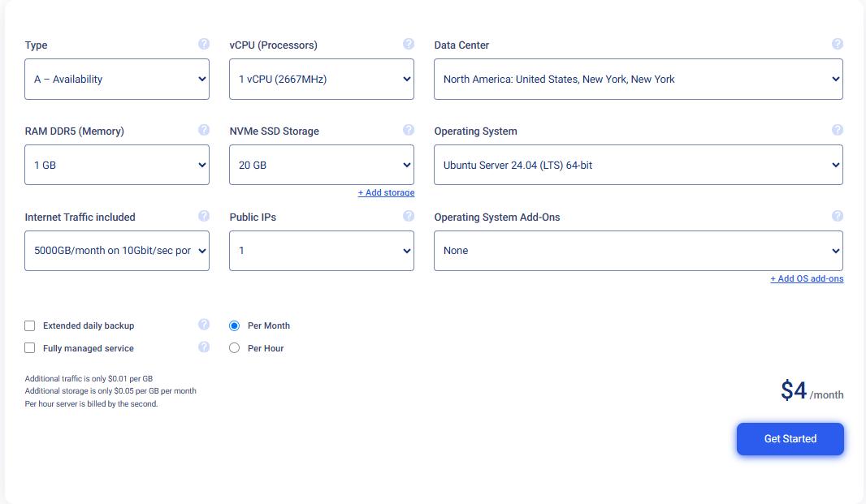Screen dimensions: 866x504
Task: Expand the 1 GB RAM dropdown
Action: [117, 166]
